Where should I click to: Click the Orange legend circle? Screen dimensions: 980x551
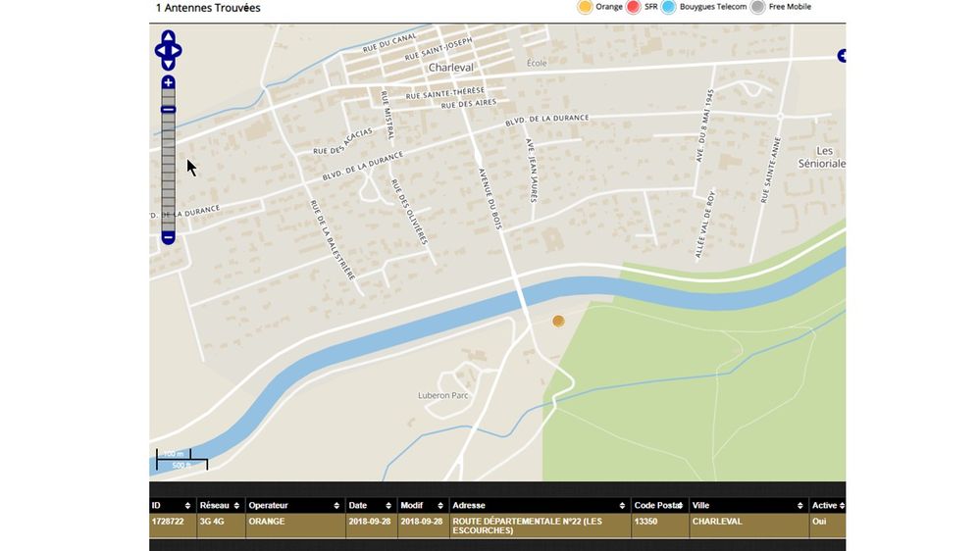pyautogui.click(x=585, y=7)
